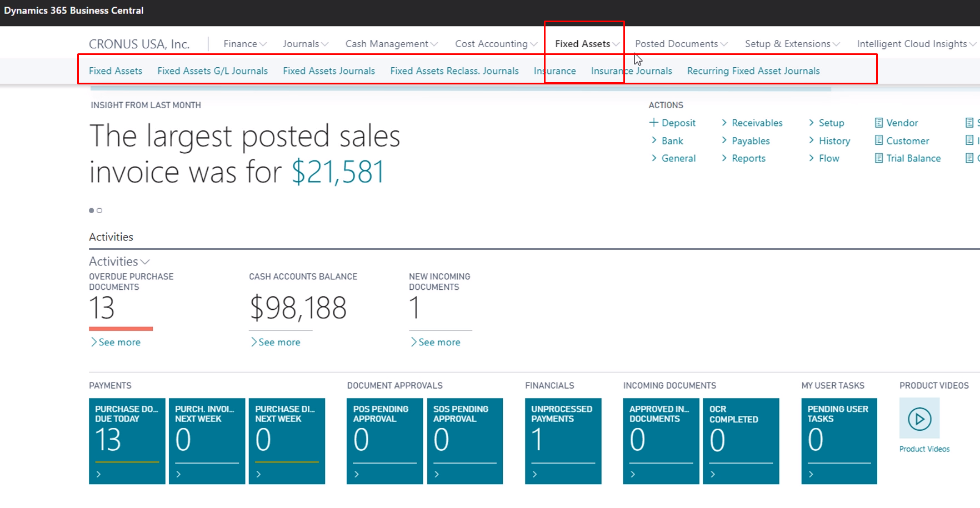Drill into Unprocessed Payments tile arrow

(x=534, y=474)
